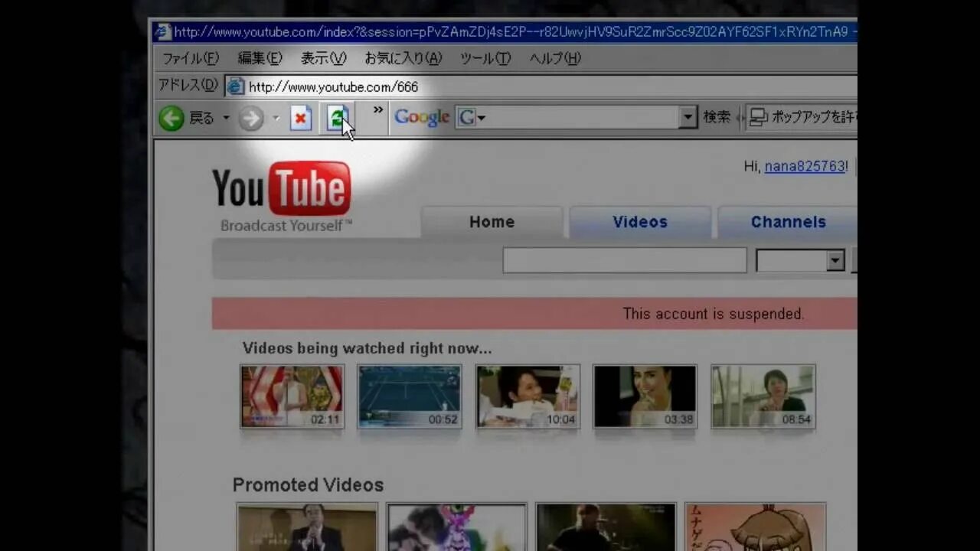Click the Refresh page icon

338,118
